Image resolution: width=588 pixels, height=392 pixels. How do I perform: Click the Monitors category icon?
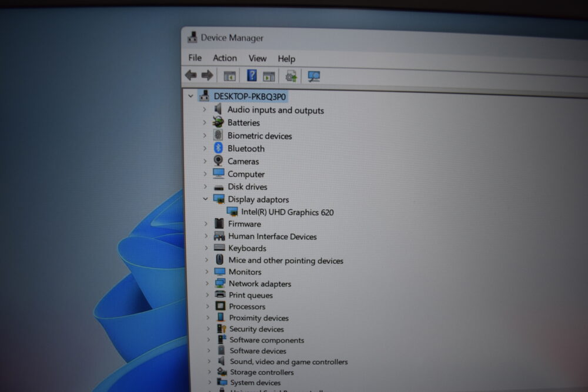tap(220, 272)
